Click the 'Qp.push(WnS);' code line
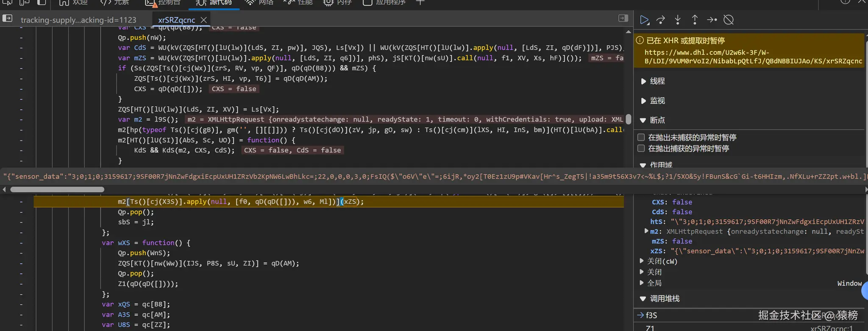This screenshot has height=331, width=868. (144, 253)
